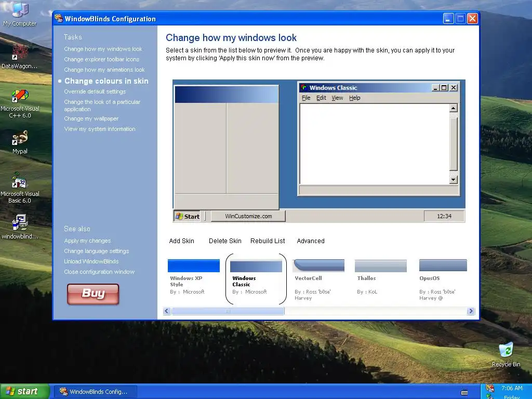Click Close configuration window link
This screenshot has width=532, height=399.
pos(99,272)
